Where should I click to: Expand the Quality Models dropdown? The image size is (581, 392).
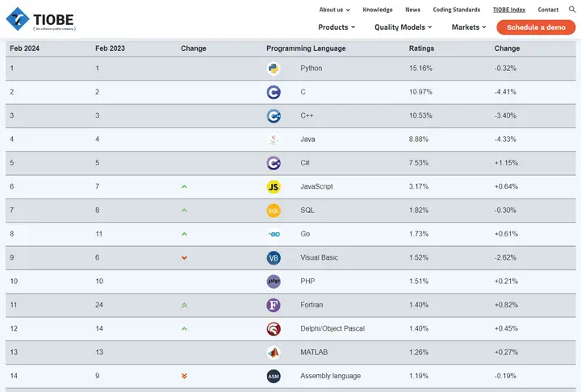[x=403, y=27]
